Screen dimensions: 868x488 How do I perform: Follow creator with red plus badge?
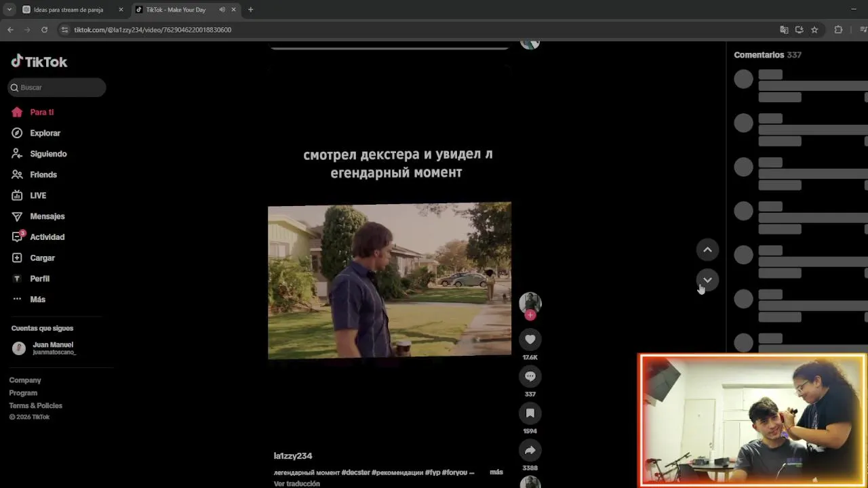(530, 315)
